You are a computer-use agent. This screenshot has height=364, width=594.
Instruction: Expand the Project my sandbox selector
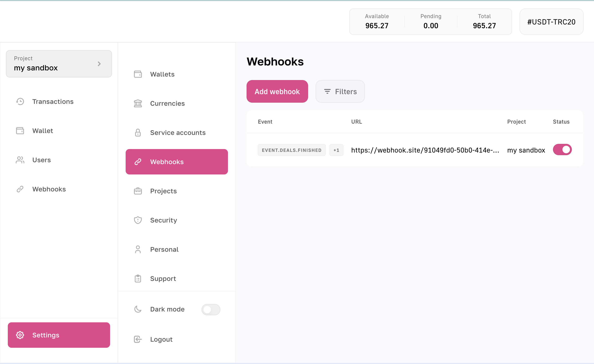[59, 64]
